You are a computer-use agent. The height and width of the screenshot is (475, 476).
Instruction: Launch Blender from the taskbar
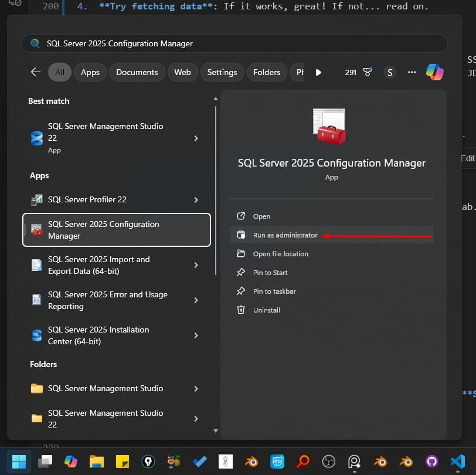tap(380, 462)
